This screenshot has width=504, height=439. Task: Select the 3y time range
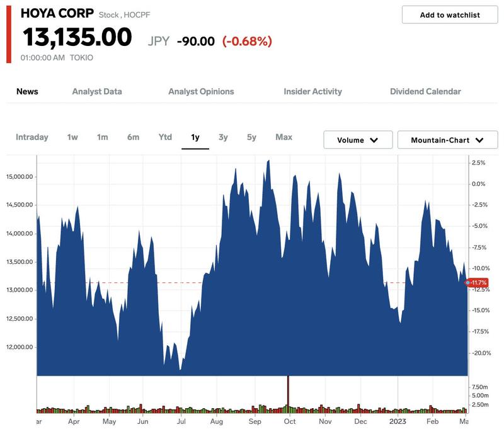223,137
